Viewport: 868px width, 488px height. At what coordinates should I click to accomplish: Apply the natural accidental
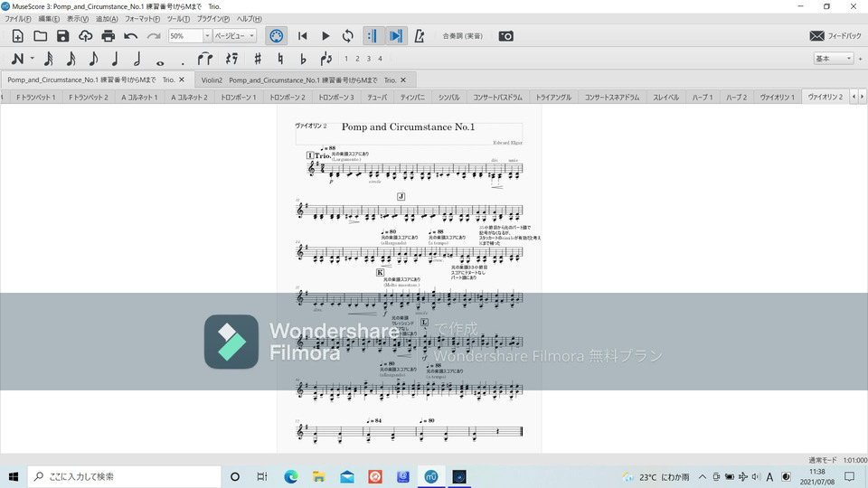tap(280, 59)
